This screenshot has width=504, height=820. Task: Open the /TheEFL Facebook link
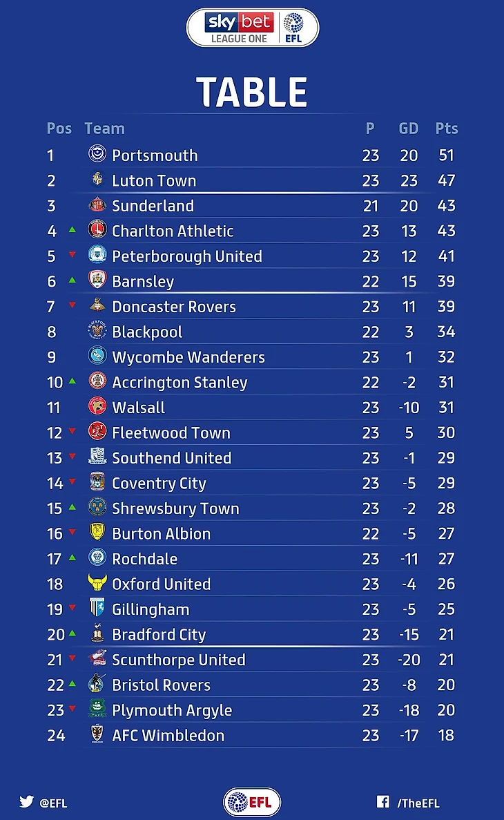coord(418,803)
